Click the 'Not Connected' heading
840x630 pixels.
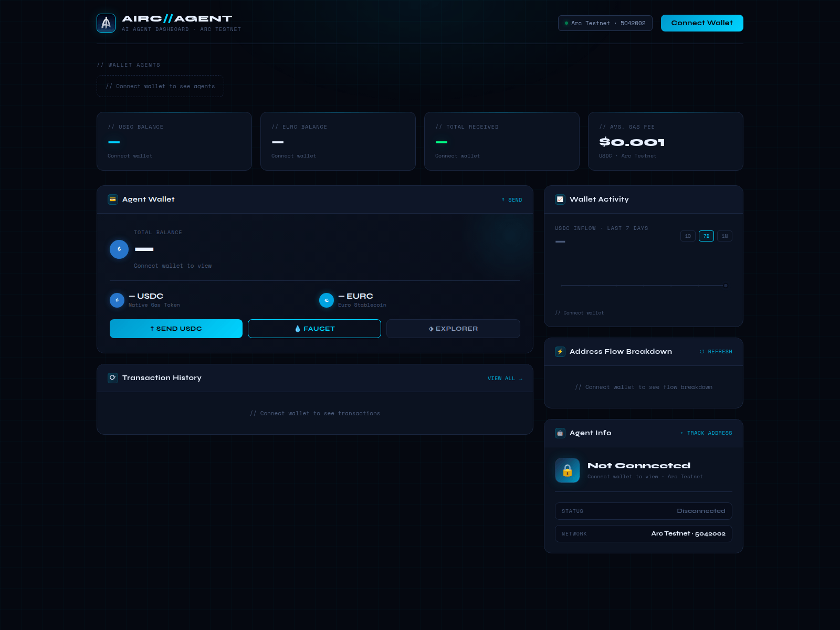tap(639, 466)
